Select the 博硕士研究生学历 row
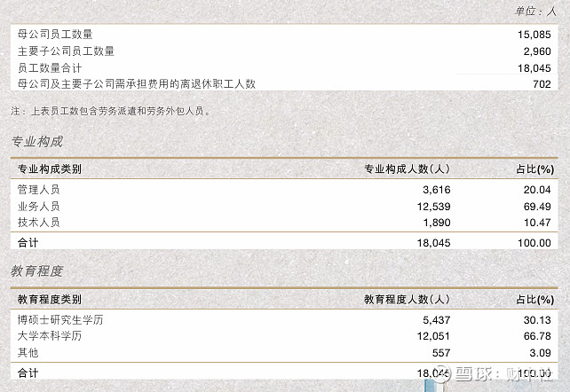 pos(284,320)
